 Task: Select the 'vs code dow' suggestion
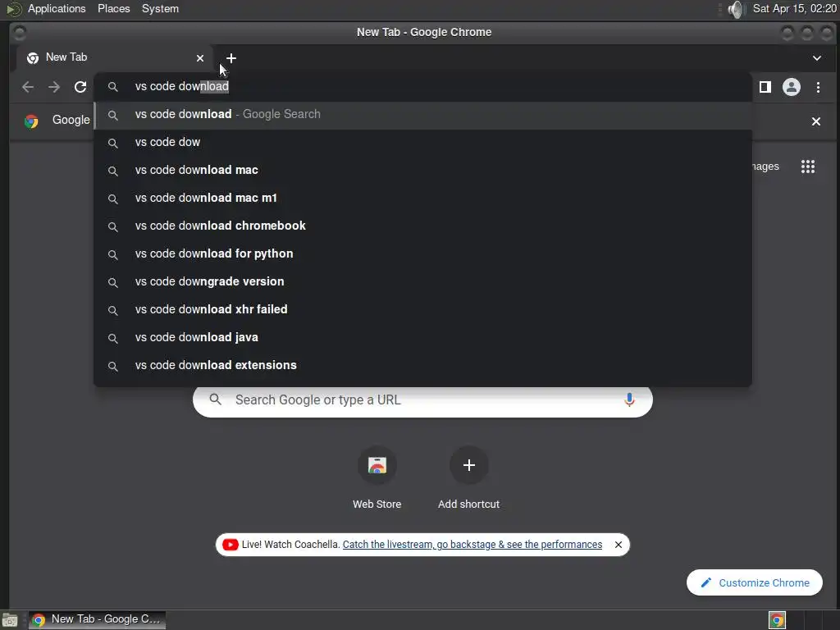tap(423, 143)
